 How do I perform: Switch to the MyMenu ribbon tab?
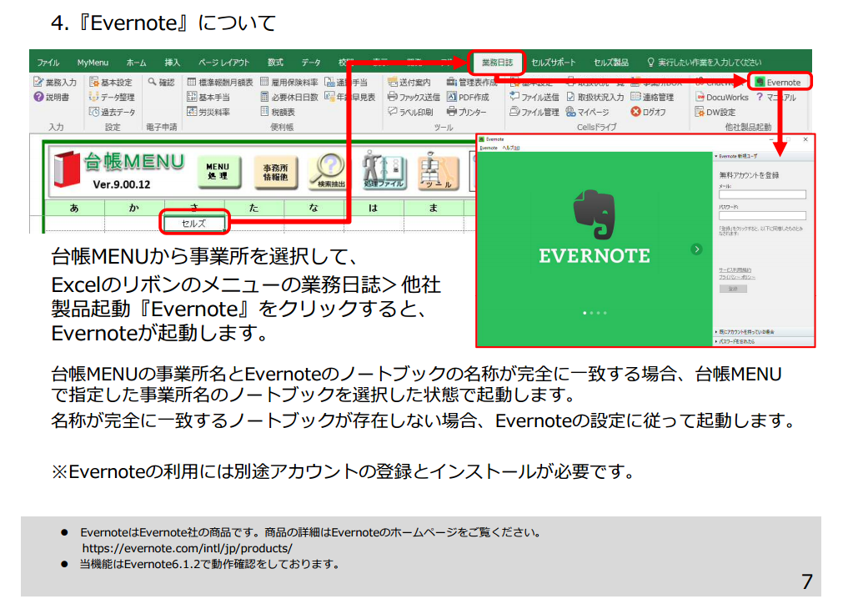pos(93,63)
